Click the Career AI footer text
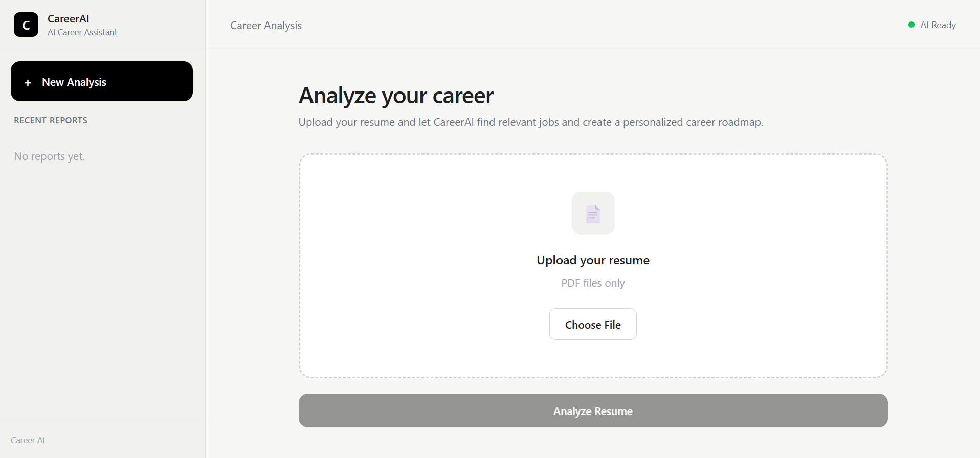The width and height of the screenshot is (980, 458). (x=28, y=440)
